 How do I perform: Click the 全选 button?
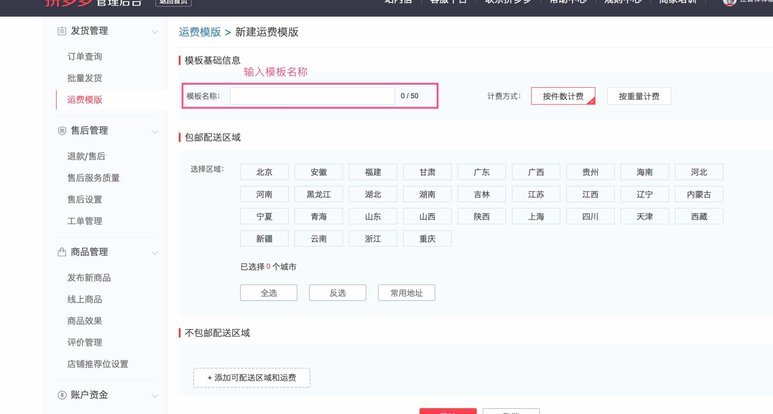tap(269, 293)
